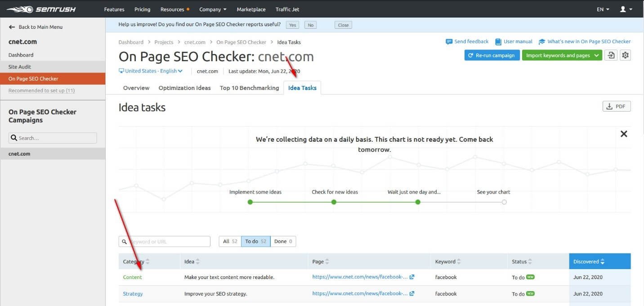Open the user account menu icon
The width and height of the screenshot is (644, 306).
point(626,9)
